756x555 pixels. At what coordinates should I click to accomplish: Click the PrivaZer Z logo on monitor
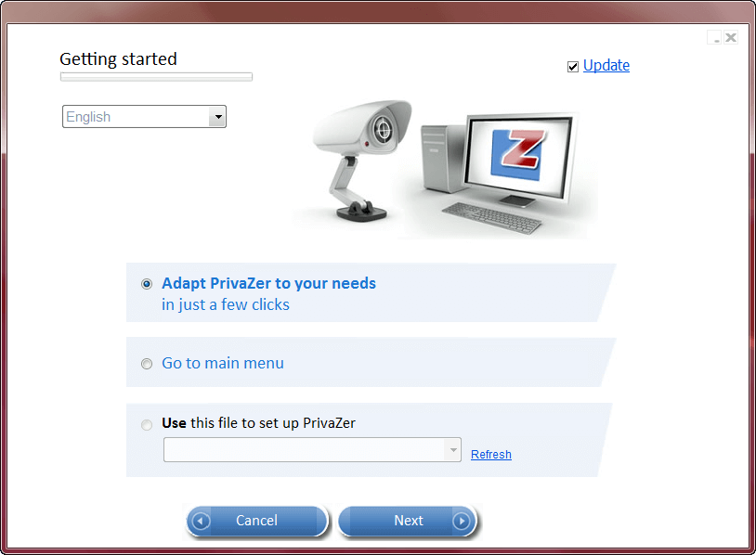518,155
